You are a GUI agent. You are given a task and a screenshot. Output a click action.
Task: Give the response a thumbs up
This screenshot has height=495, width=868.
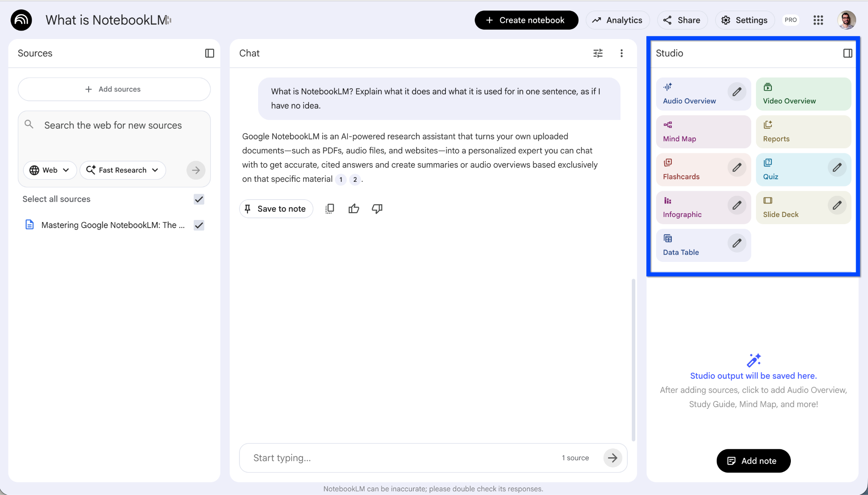(x=354, y=209)
